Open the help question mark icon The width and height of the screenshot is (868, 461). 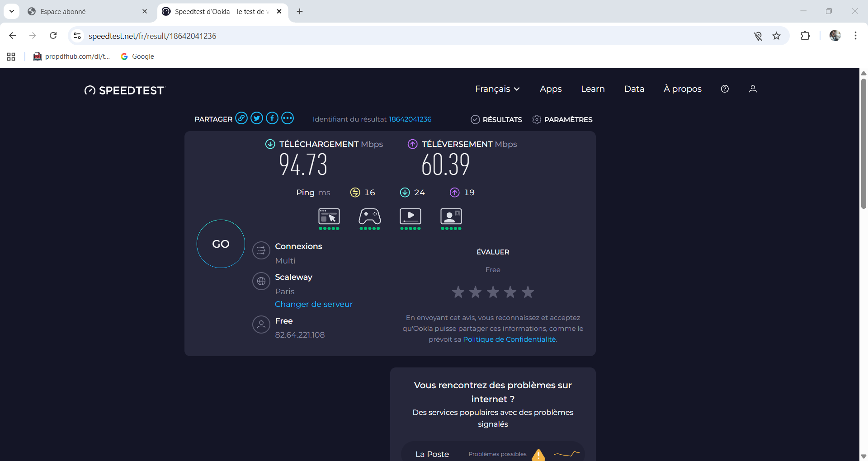tap(725, 89)
